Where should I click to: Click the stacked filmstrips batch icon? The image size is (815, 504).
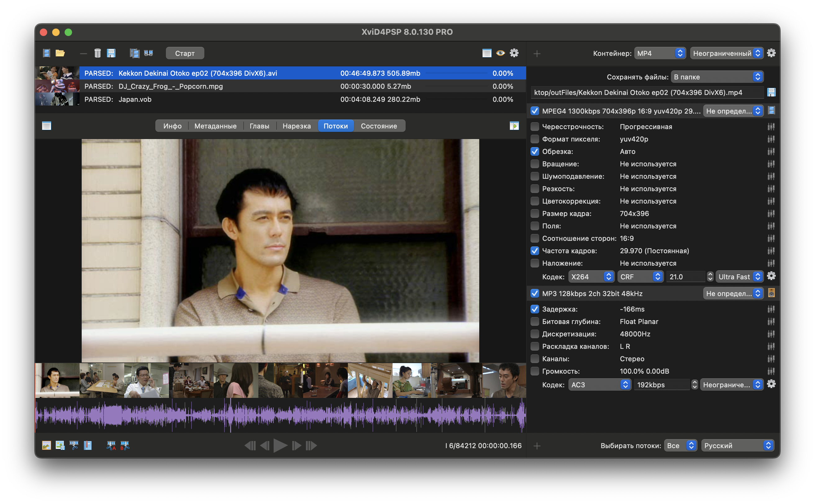134,53
